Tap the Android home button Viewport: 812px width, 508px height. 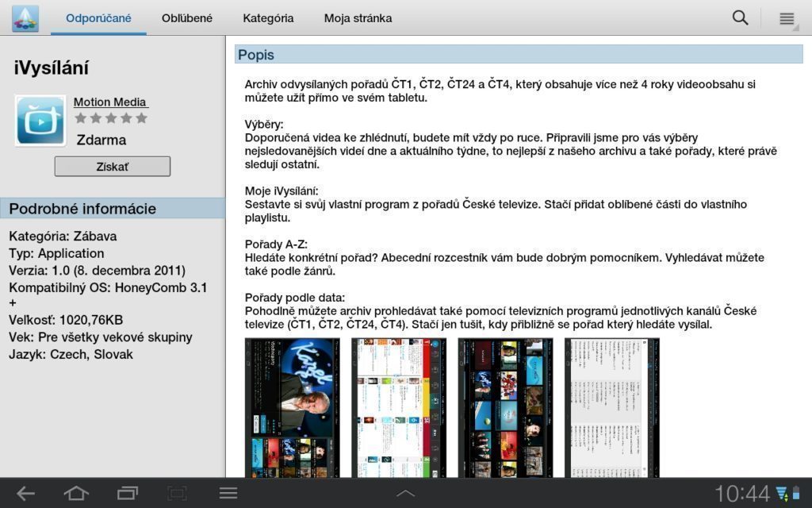76,493
